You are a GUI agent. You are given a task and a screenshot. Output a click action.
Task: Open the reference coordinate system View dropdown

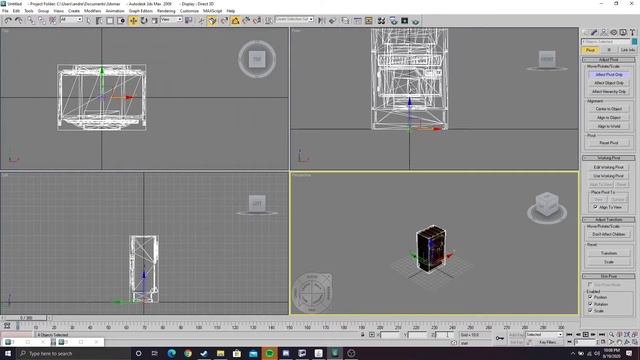(x=171, y=19)
